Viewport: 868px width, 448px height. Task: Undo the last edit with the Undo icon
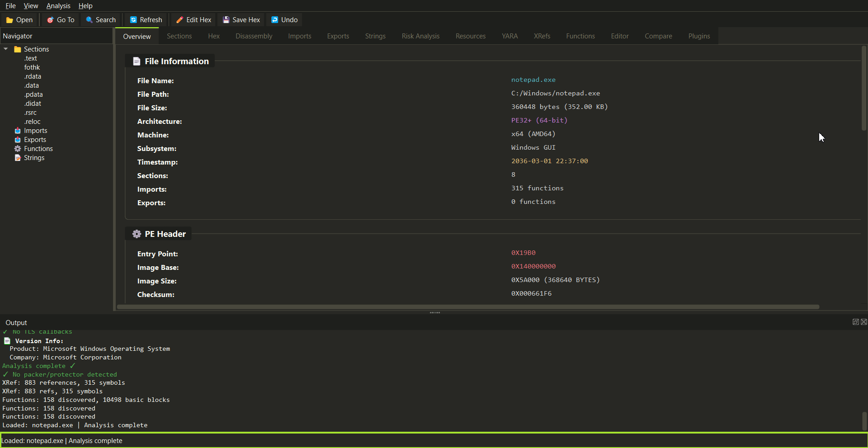pos(275,20)
